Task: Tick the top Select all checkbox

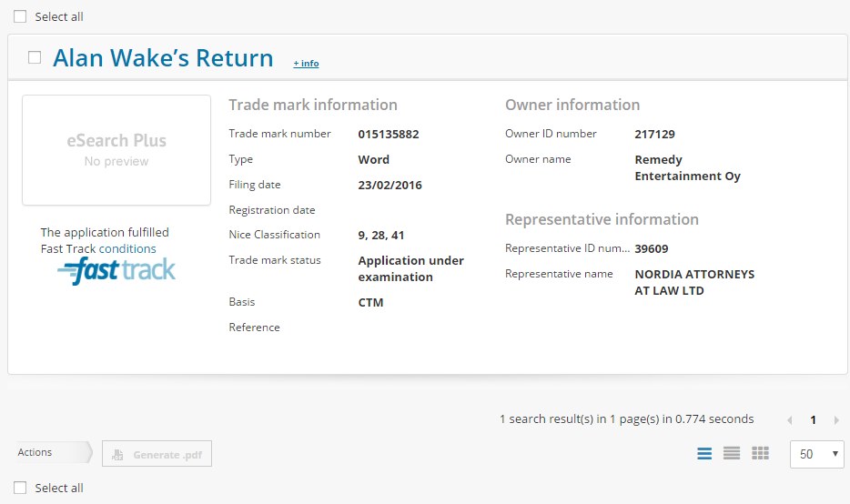Action: 20,16
